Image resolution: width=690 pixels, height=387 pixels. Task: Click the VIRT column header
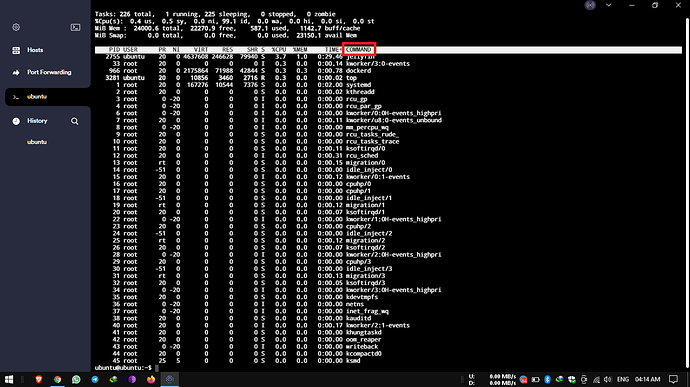(201, 50)
